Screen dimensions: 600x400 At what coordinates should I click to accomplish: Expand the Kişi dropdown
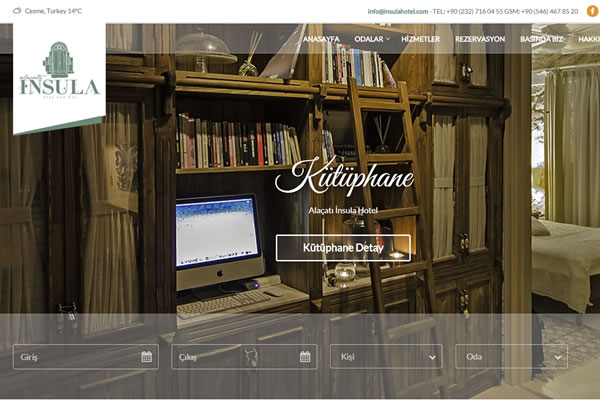386,356
